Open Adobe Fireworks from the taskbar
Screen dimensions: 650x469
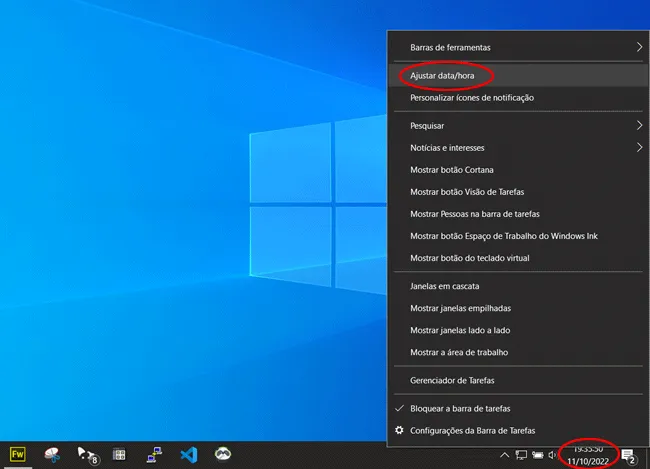click(x=17, y=454)
